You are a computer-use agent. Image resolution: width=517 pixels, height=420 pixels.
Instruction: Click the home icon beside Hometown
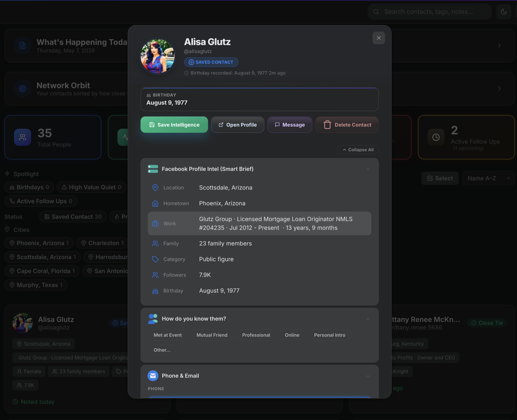pyautogui.click(x=155, y=203)
